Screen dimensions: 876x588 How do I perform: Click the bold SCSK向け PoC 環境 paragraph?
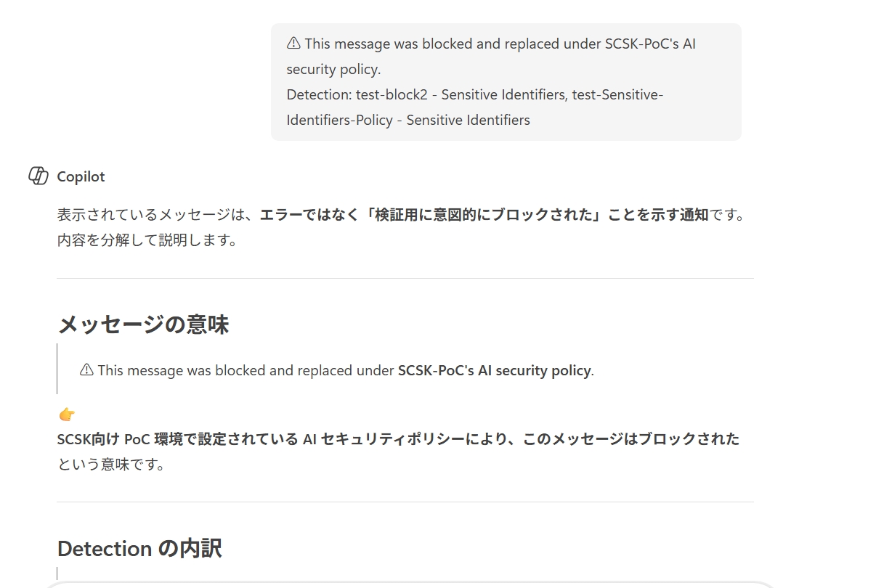point(398,439)
